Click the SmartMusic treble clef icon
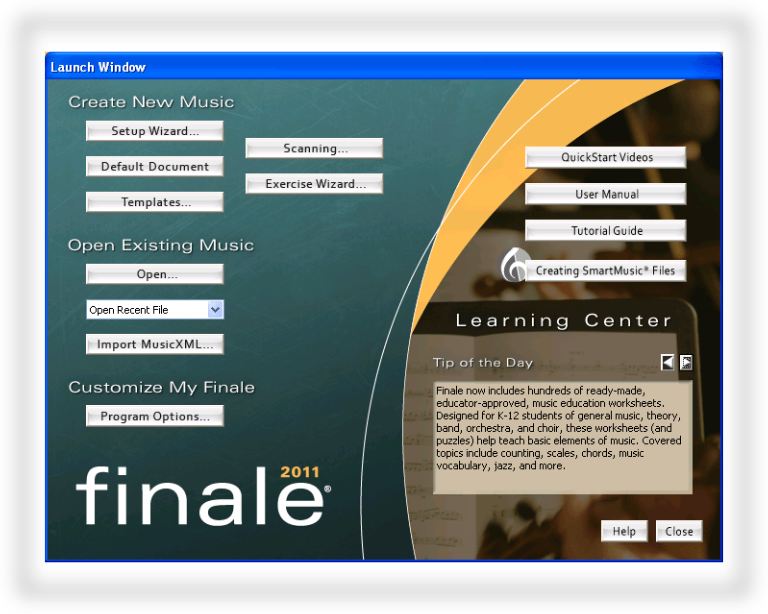This screenshot has width=768, height=614. point(515,266)
